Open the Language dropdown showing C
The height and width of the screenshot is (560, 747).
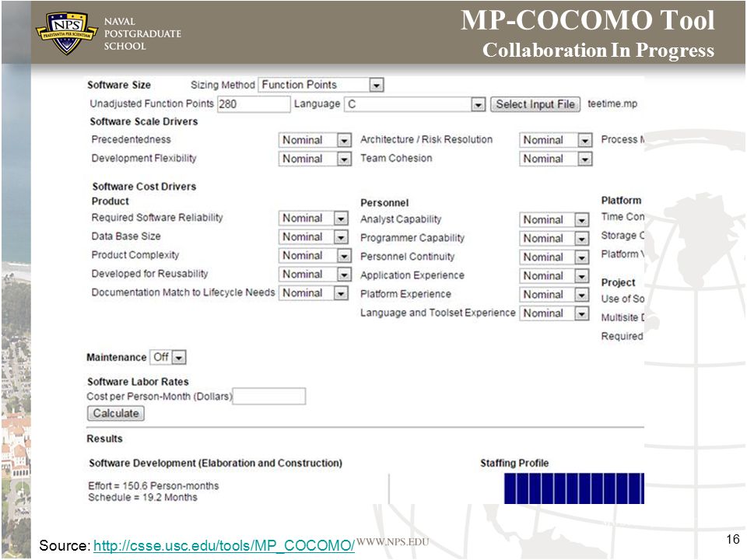415,103
